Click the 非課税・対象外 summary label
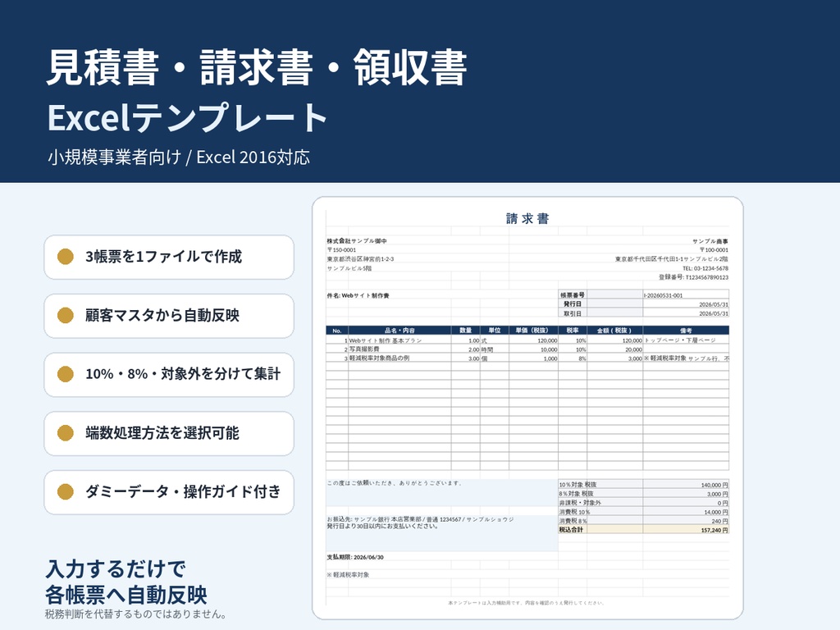840x630 pixels. pyautogui.click(x=580, y=503)
